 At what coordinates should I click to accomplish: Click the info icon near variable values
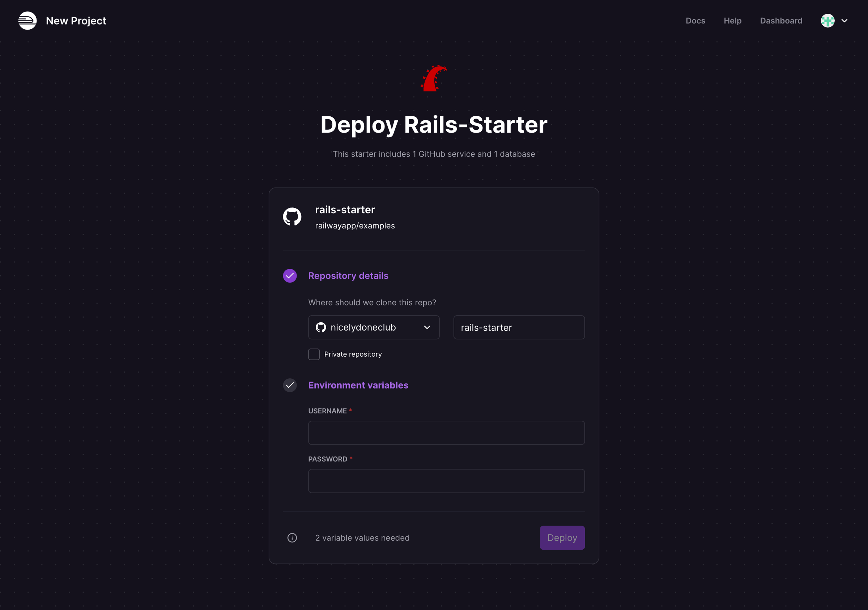[x=292, y=538]
